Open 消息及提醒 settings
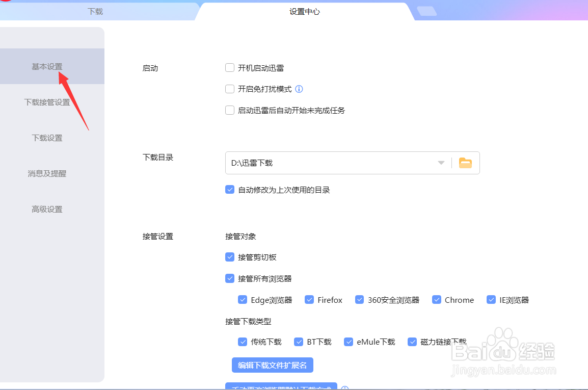 tap(47, 173)
